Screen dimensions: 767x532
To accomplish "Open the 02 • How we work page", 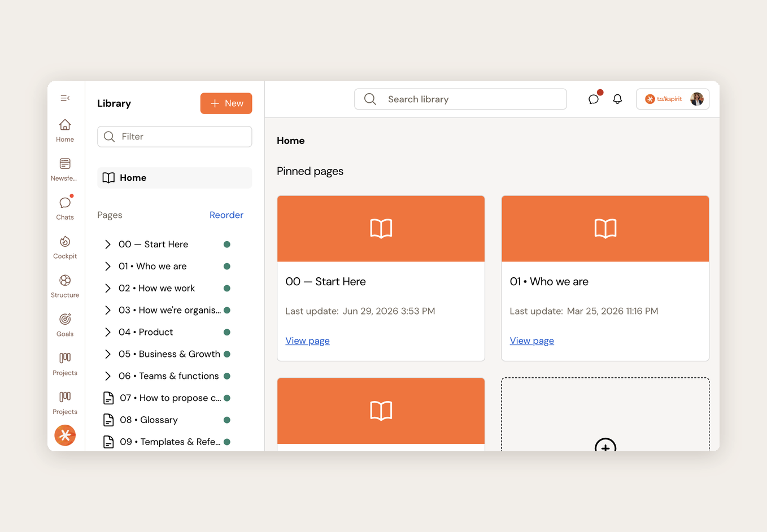I will (x=156, y=289).
